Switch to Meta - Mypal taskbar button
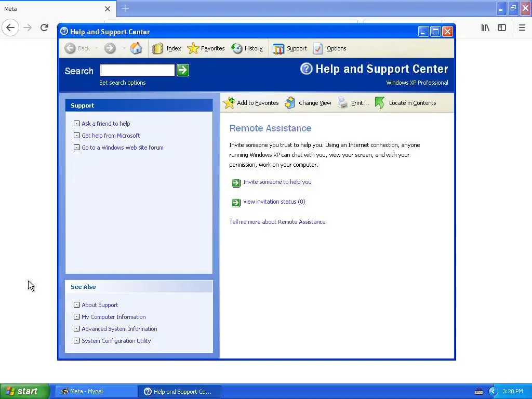532x399 pixels. (96, 392)
